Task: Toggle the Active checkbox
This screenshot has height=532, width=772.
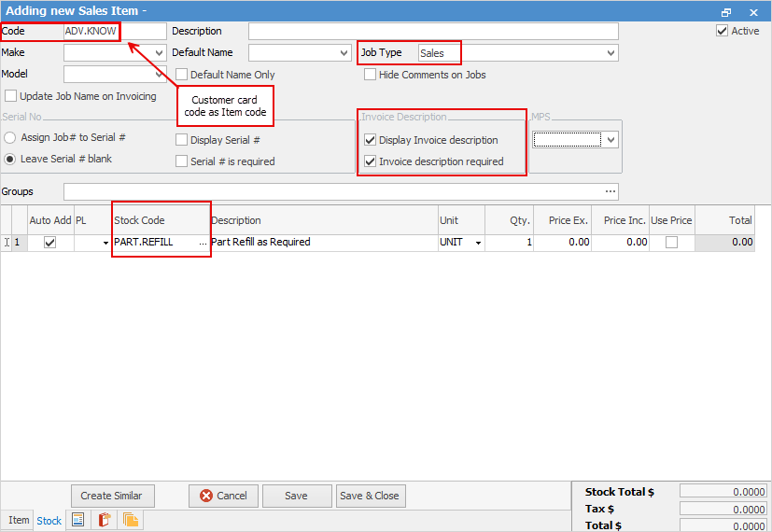Action: click(722, 31)
